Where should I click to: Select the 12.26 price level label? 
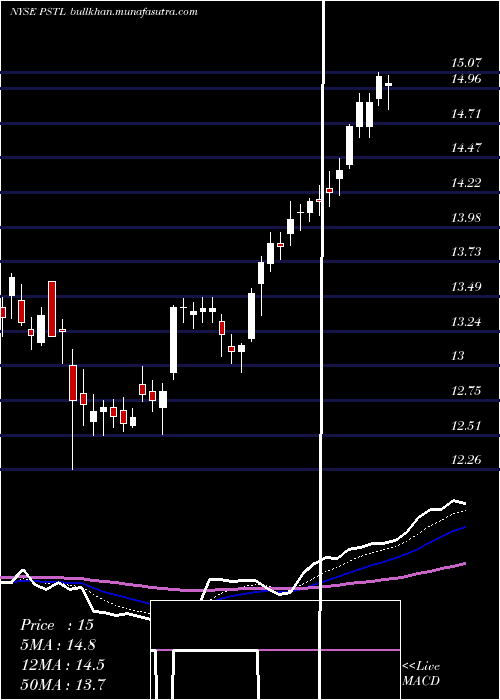coord(466,459)
